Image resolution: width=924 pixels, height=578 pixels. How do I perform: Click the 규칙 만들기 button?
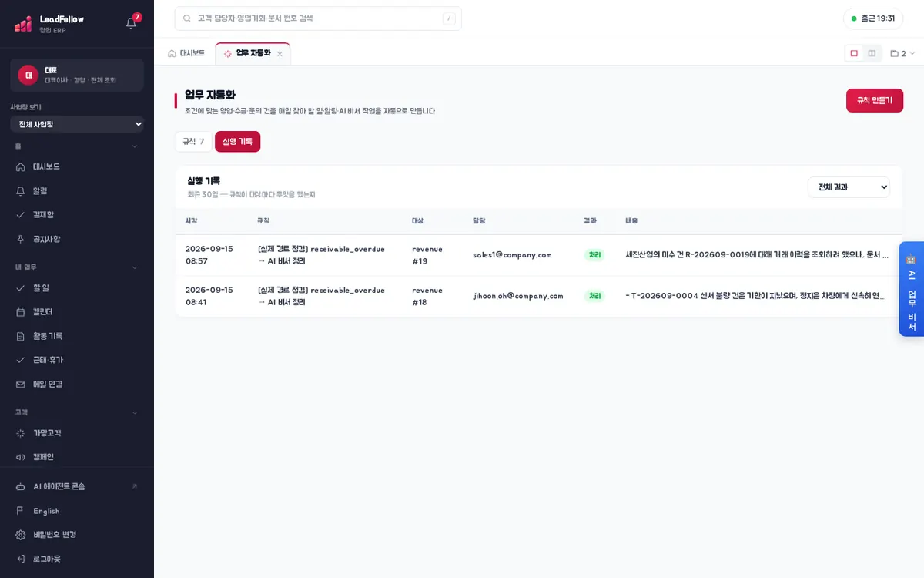pyautogui.click(x=875, y=100)
